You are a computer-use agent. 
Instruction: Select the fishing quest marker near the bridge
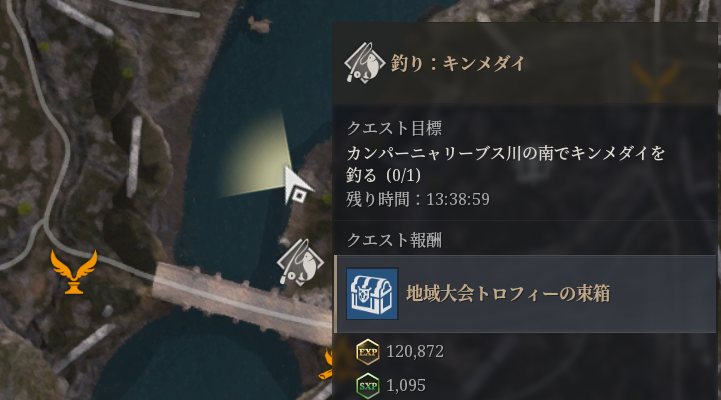[300, 262]
